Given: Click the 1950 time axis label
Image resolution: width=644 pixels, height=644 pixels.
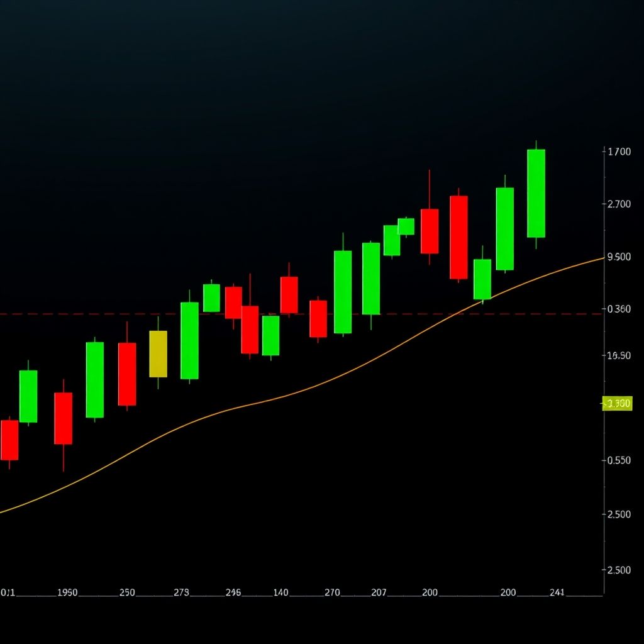Looking at the screenshot, I should (67, 592).
